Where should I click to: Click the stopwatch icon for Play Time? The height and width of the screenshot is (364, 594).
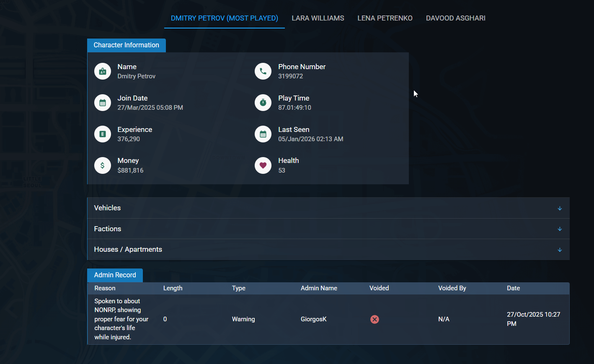pyautogui.click(x=263, y=103)
